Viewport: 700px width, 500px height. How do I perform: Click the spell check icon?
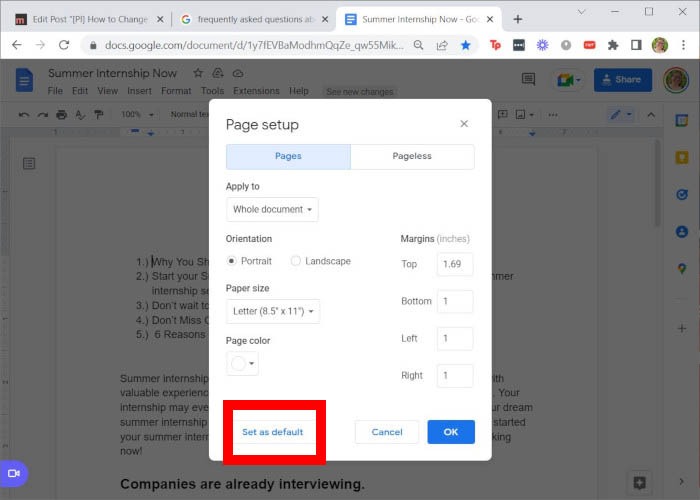point(80,115)
